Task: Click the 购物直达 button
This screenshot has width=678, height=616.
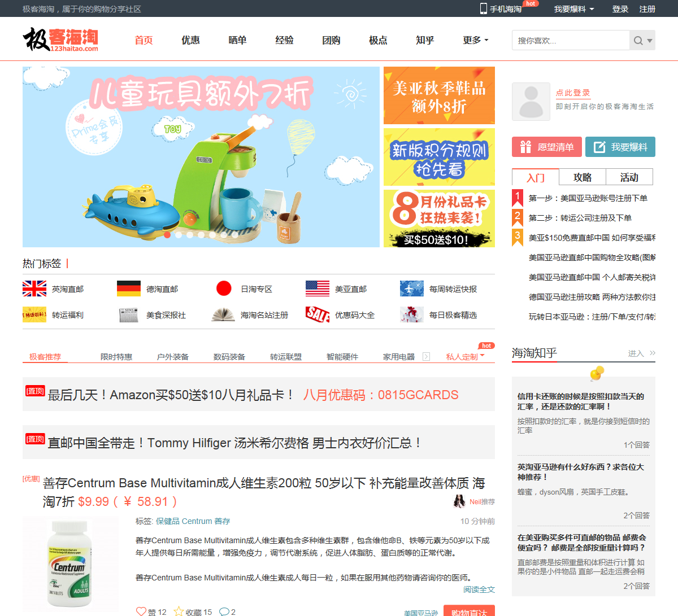Action: [x=470, y=611]
